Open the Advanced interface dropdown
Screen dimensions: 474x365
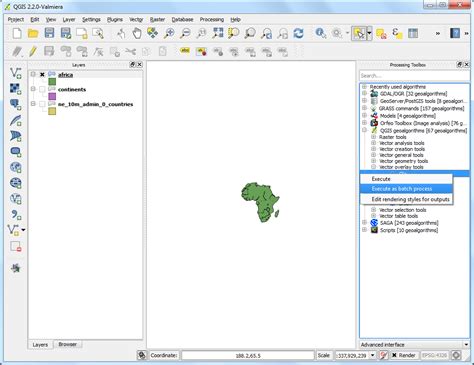click(466, 345)
